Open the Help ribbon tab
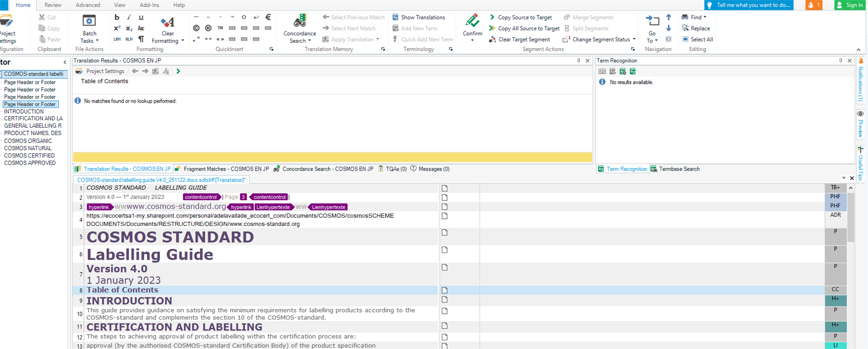 (179, 5)
